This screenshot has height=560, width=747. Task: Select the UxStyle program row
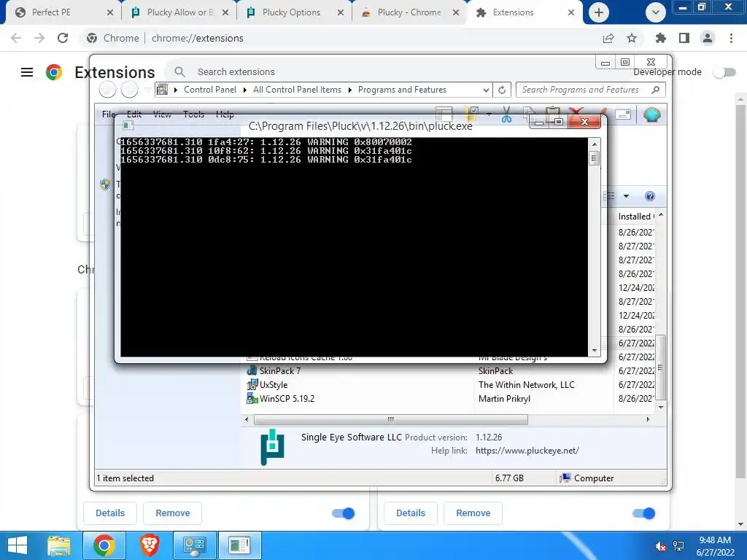click(x=450, y=385)
